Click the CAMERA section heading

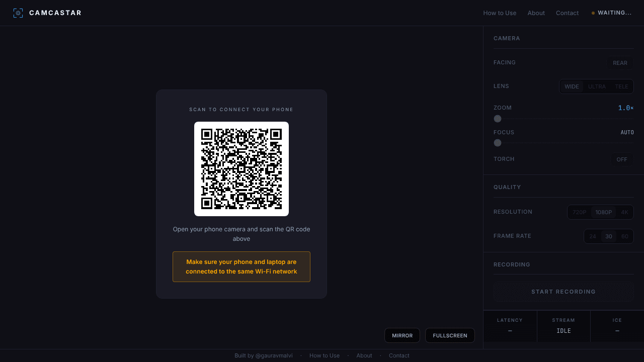point(507,38)
